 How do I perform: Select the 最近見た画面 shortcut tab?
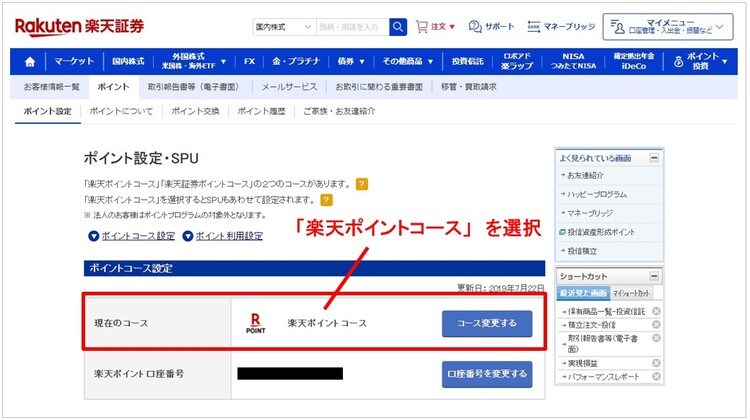tap(583, 293)
